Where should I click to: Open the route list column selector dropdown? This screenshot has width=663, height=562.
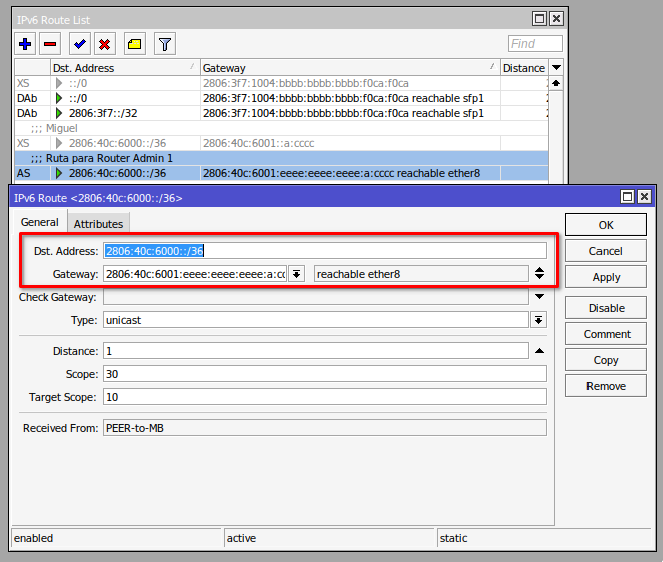point(557,67)
